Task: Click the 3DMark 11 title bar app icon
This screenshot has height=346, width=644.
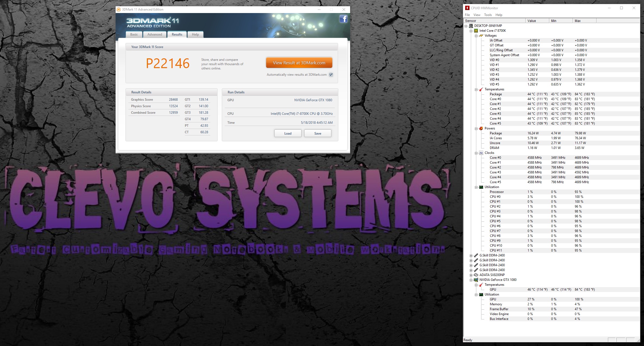Action: (x=119, y=9)
